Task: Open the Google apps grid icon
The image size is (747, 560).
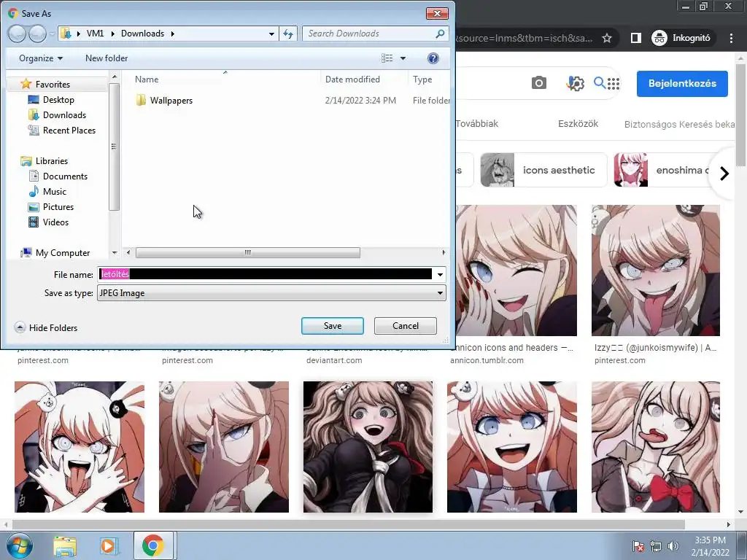Action: pos(614,84)
